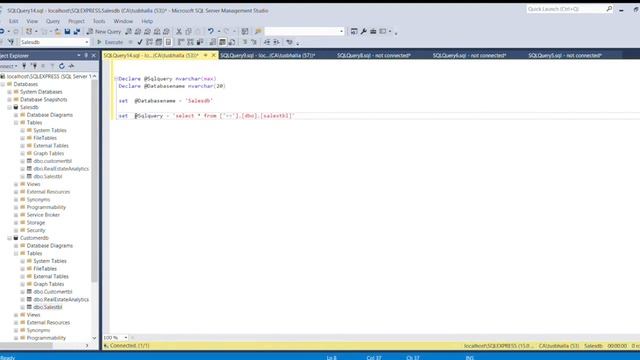Click Find in Files icon beside search box

click(x=258, y=31)
